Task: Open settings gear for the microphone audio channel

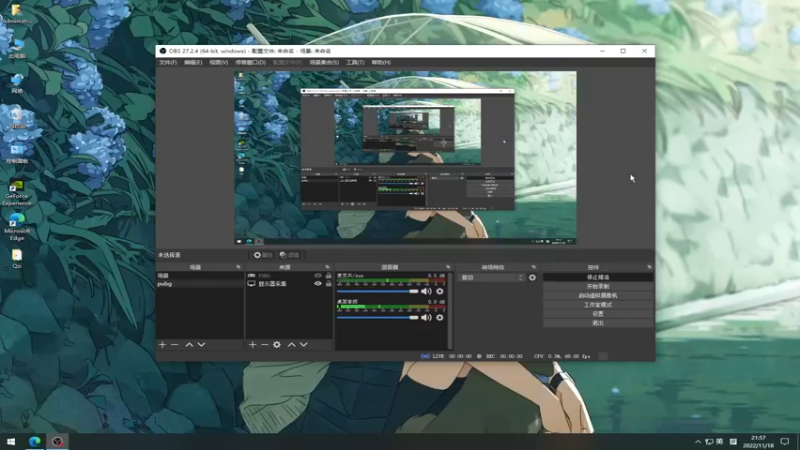Action: click(x=439, y=291)
